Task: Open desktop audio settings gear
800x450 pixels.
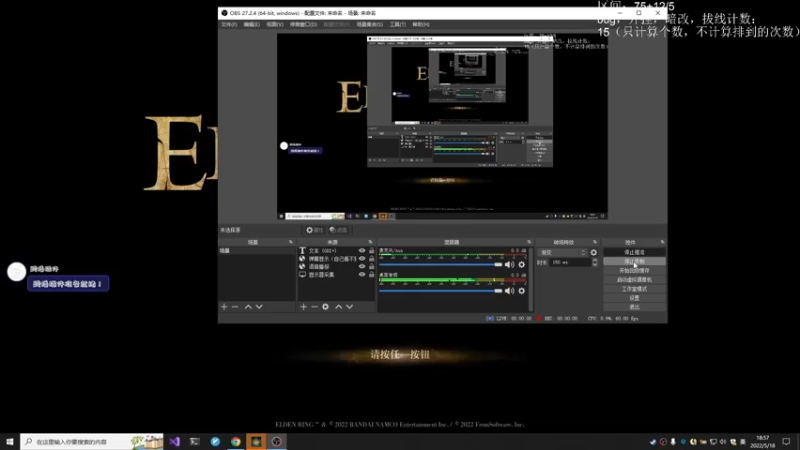Action: click(x=521, y=291)
